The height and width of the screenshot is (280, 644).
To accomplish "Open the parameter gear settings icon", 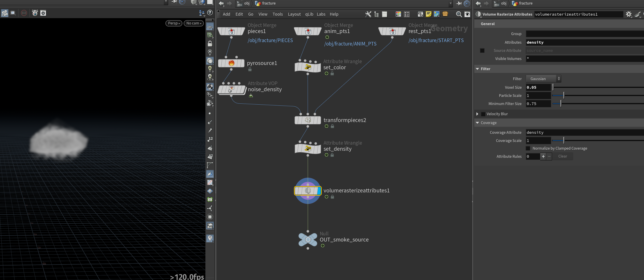I will click(628, 14).
